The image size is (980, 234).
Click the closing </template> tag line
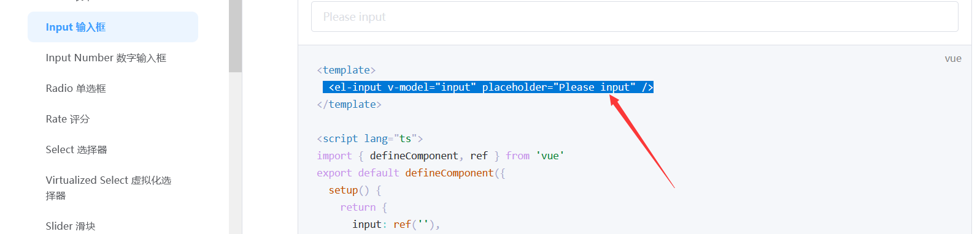click(x=349, y=104)
